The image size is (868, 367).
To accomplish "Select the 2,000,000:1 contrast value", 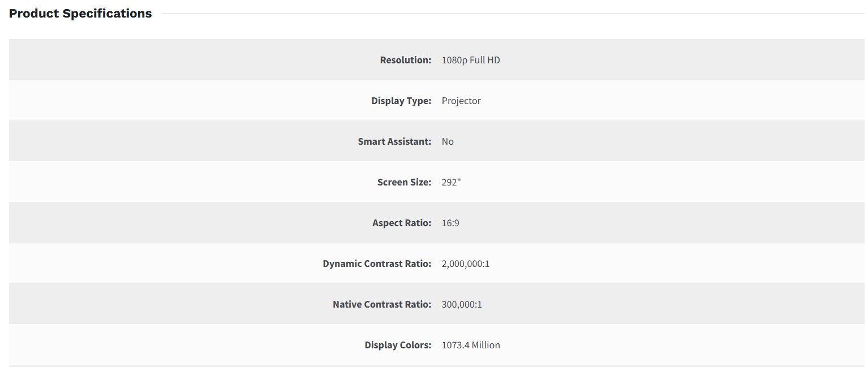I will [x=466, y=264].
